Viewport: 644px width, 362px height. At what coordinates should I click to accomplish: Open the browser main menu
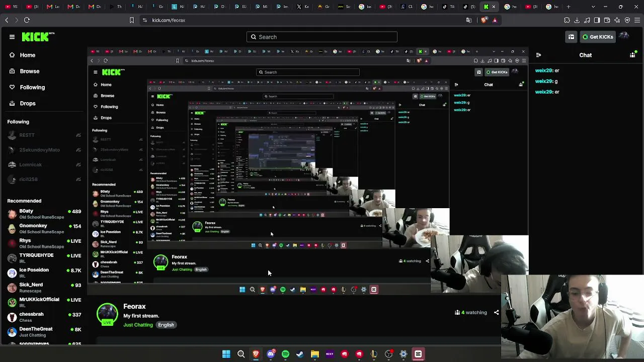tap(637, 20)
